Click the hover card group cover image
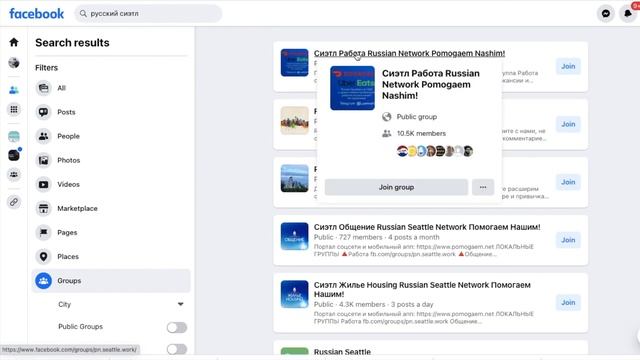 tap(352, 88)
